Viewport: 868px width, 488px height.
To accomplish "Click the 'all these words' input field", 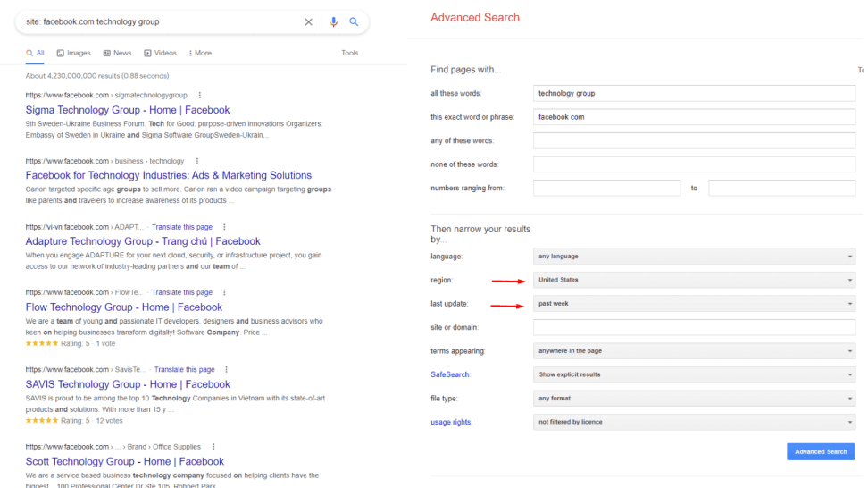I will (694, 93).
